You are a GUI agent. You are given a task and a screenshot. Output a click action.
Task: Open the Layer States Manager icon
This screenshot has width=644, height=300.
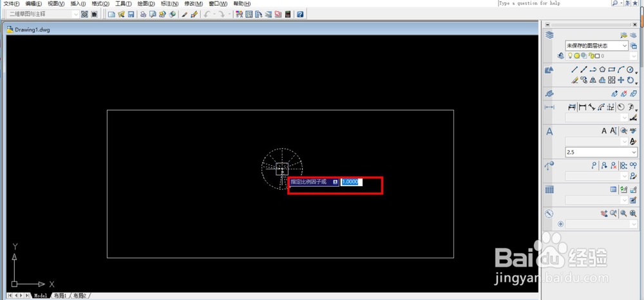pyautogui.click(x=633, y=46)
